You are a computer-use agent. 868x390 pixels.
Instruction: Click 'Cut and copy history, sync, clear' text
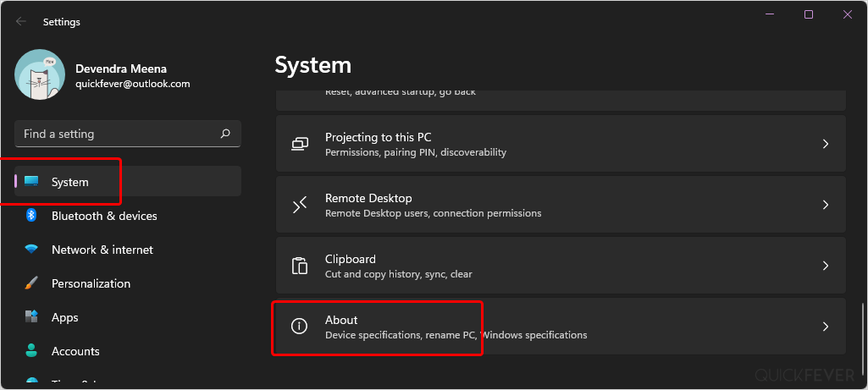tap(399, 274)
